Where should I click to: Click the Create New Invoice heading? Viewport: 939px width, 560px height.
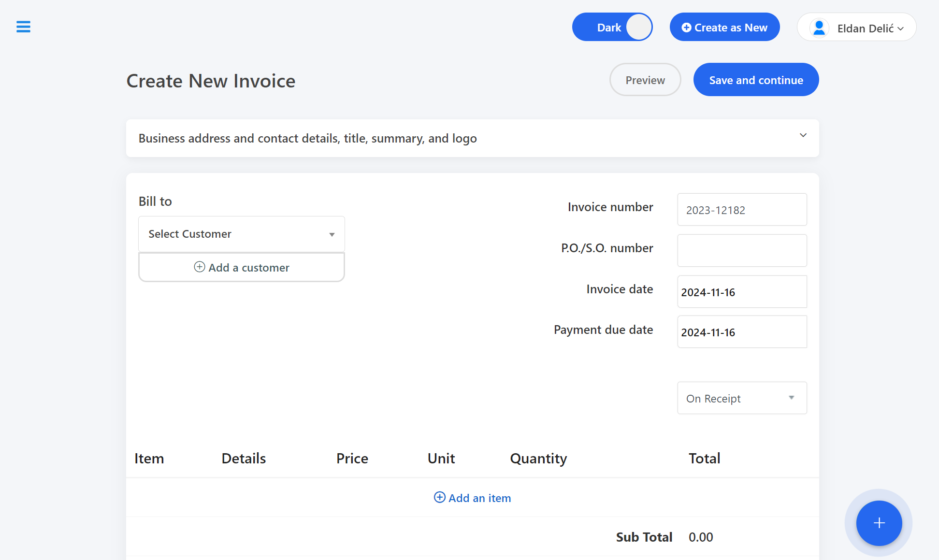click(x=211, y=81)
